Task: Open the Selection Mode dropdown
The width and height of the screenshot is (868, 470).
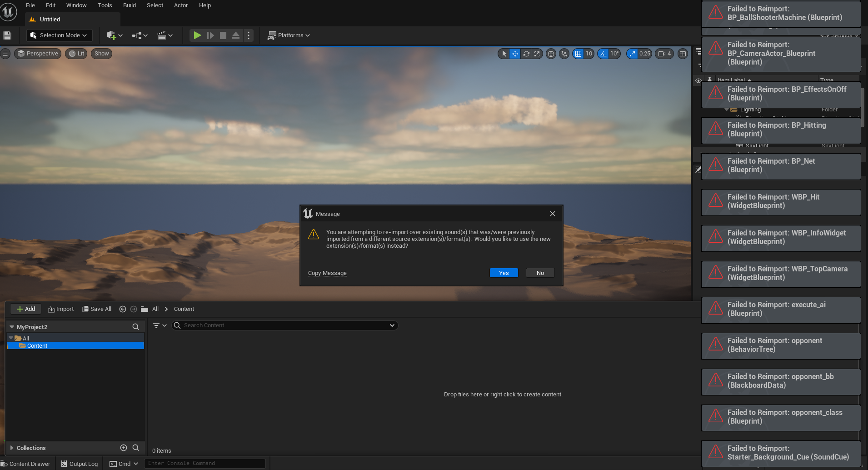Action: (x=59, y=35)
